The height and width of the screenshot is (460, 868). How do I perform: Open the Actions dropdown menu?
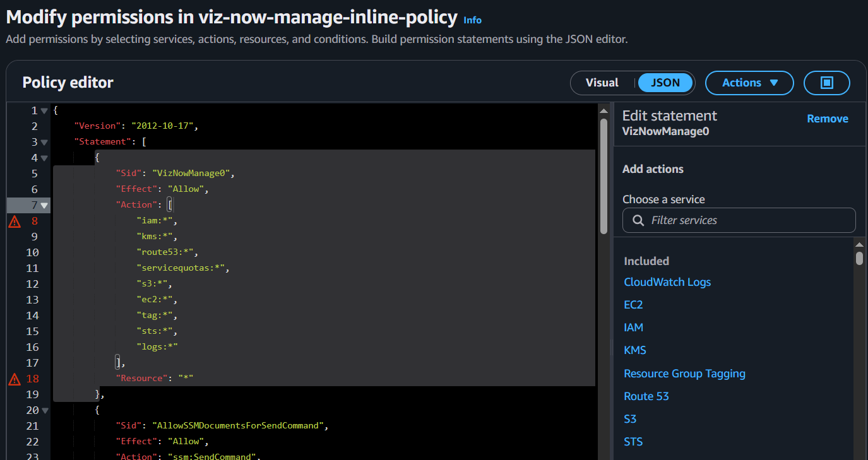pos(749,83)
